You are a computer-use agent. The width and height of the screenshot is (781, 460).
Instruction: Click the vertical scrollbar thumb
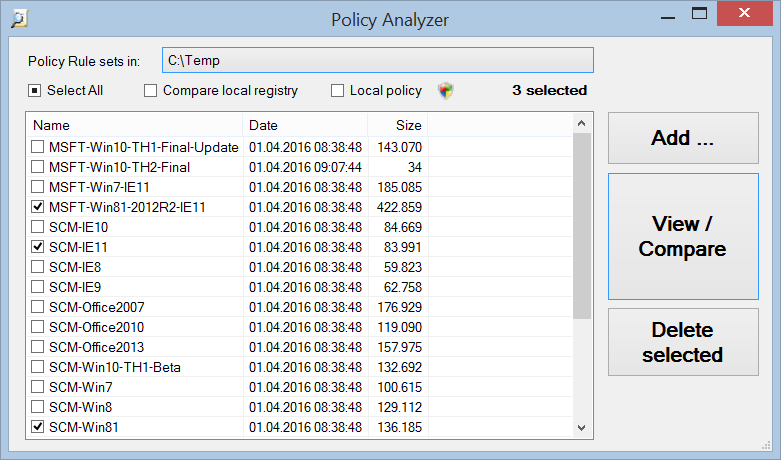(x=581, y=226)
